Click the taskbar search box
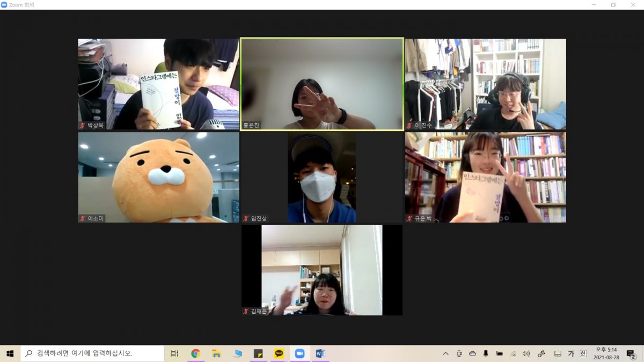Screen dimensions: 644x362 [x=92, y=353]
